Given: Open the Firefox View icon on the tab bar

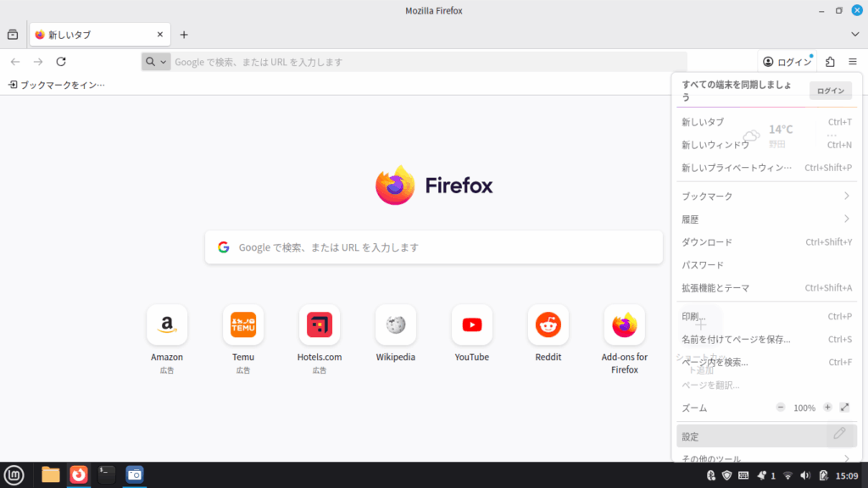Looking at the screenshot, I should point(13,35).
